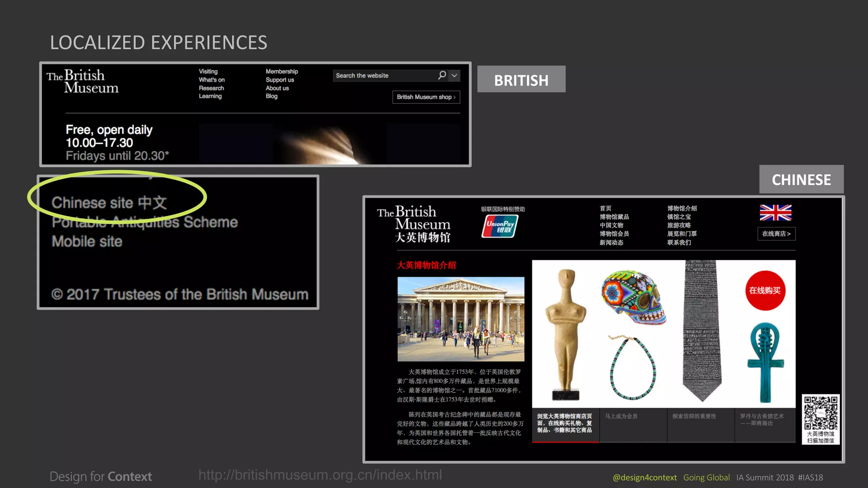The height and width of the screenshot is (488, 868).
Task: Select the 马上成为会员 carousel tab
Action: point(633,425)
